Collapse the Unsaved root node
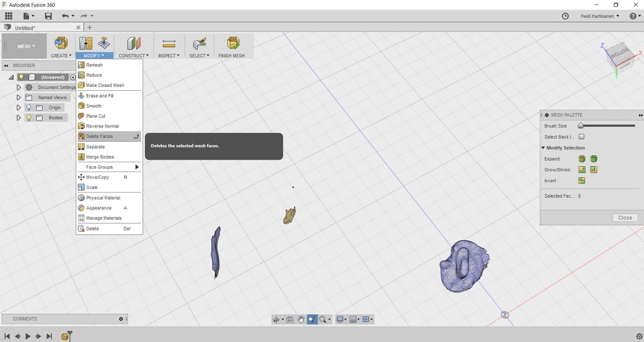Screen dimensions: 644x342 click(11, 77)
